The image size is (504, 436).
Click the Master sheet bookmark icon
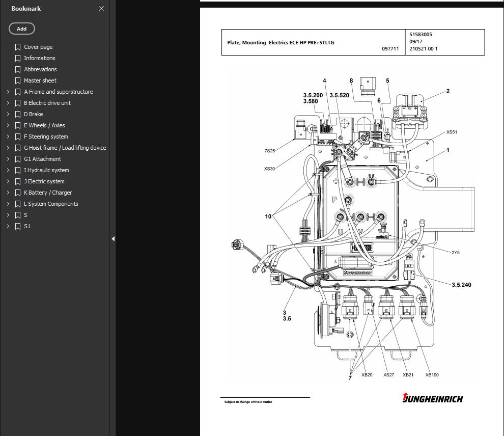click(x=18, y=80)
